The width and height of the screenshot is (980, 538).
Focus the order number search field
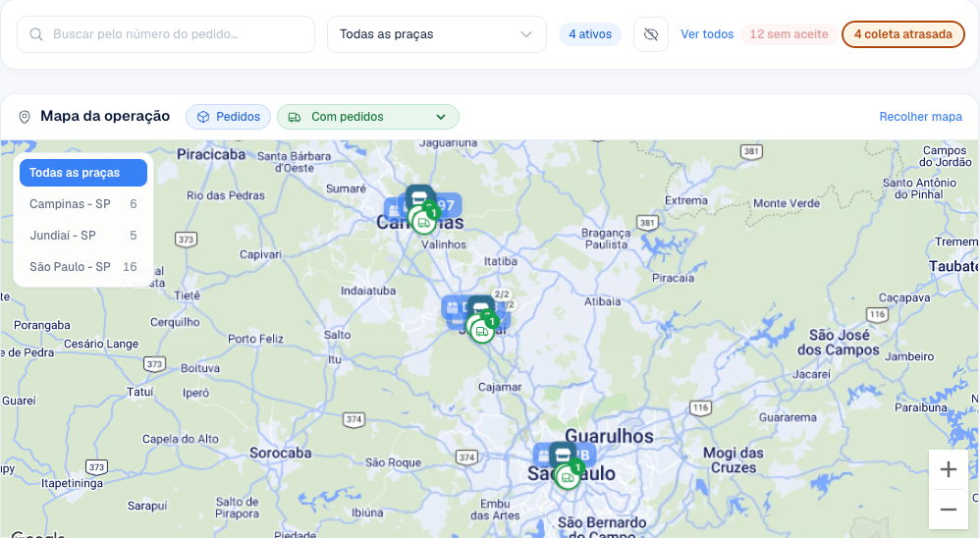166,34
